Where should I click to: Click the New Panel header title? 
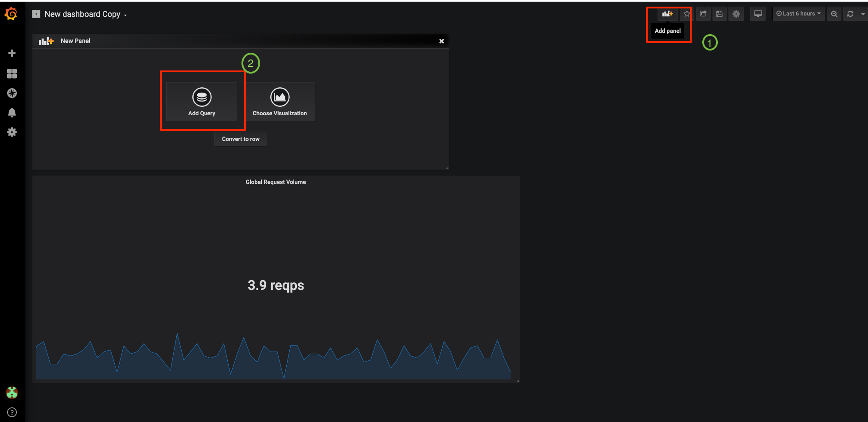pos(75,41)
